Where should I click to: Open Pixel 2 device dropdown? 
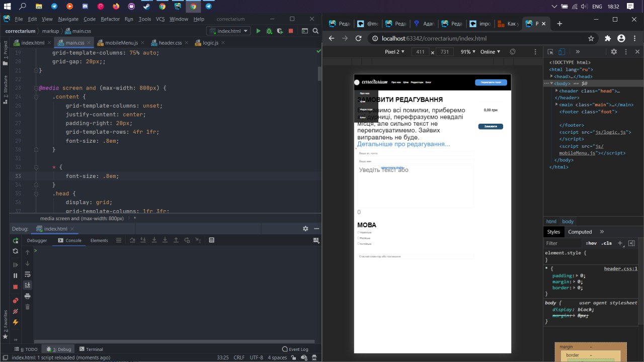(x=395, y=52)
